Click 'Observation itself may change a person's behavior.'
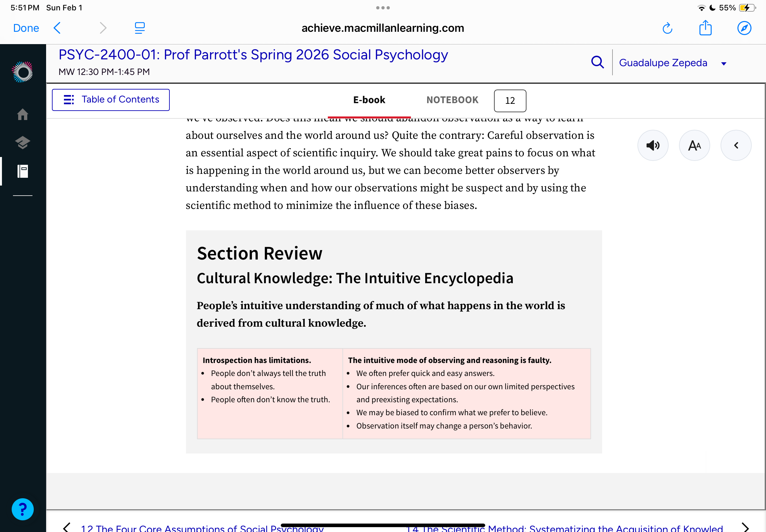Image resolution: width=766 pixels, height=532 pixels. click(444, 426)
